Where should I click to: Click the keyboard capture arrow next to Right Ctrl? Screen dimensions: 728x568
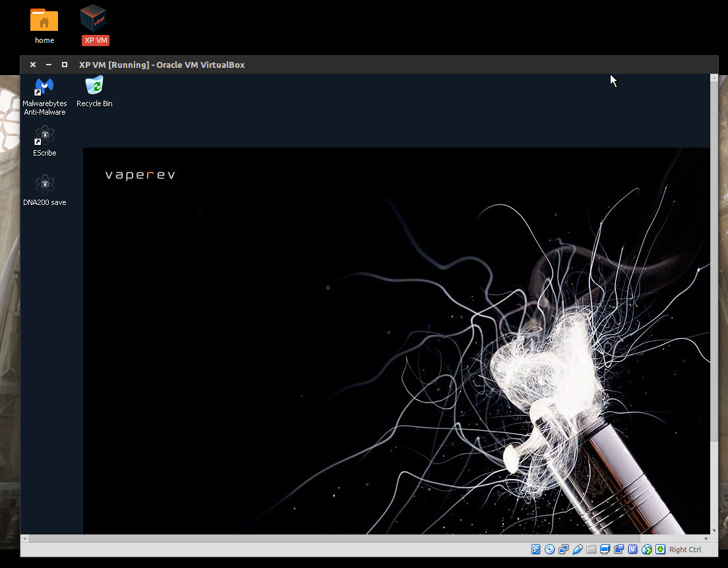pos(660,550)
